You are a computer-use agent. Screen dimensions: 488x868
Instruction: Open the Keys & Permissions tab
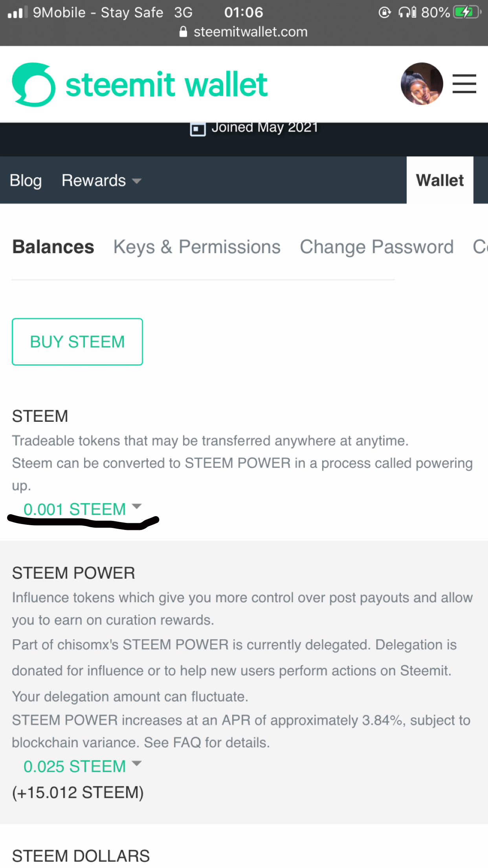(x=197, y=247)
